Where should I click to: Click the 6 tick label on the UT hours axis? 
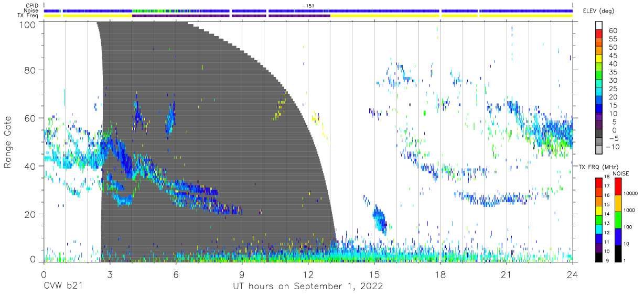coord(176,274)
